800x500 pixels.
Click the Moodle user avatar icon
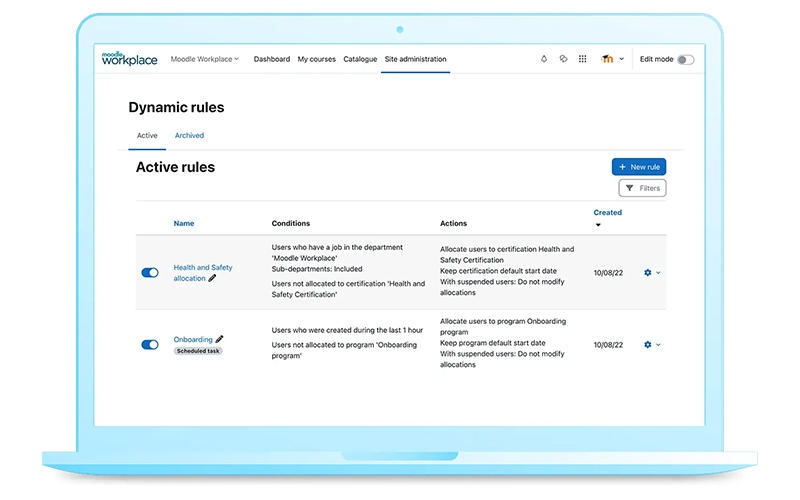tap(607, 59)
